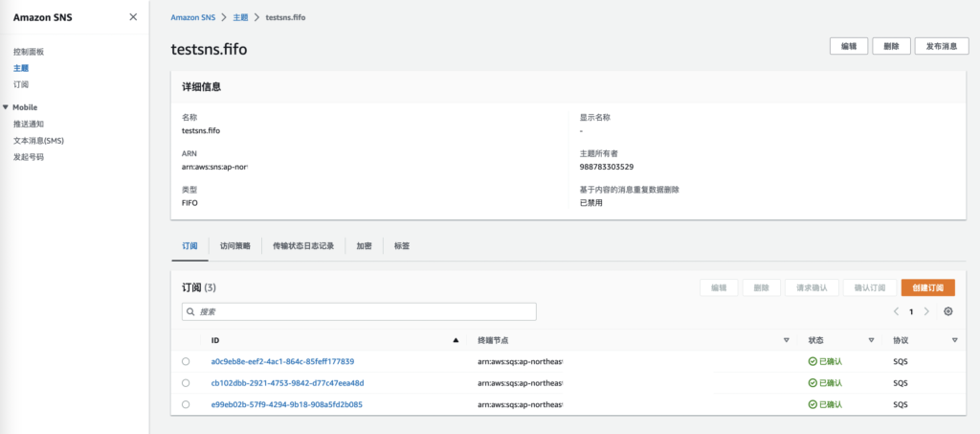Open 控制面板 in the sidebar
This screenshot has width=980, height=434.
29,52
